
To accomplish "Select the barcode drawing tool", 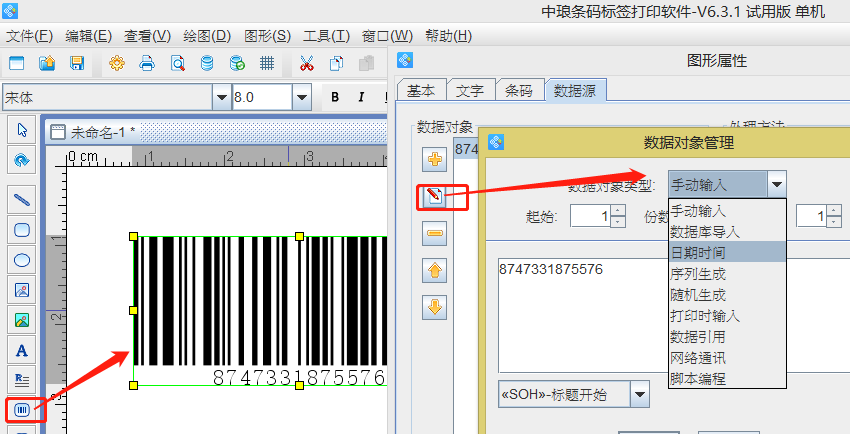I will click(21, 408).
